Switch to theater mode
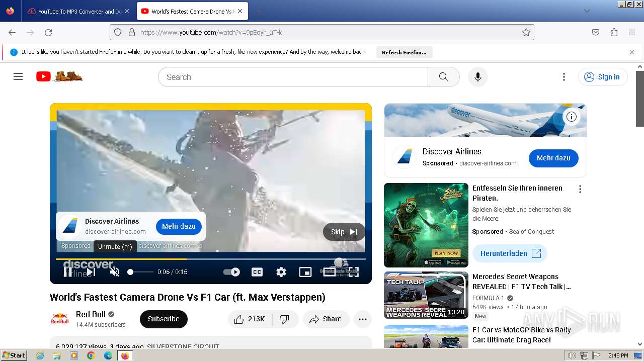The height and width of the screenshot is (362, 644). click(330, 272)
